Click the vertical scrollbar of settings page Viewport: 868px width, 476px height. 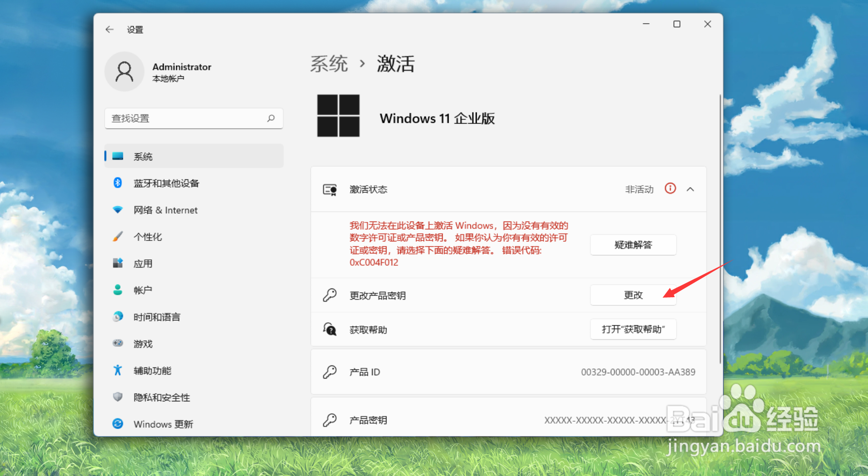tap(720, 229)
